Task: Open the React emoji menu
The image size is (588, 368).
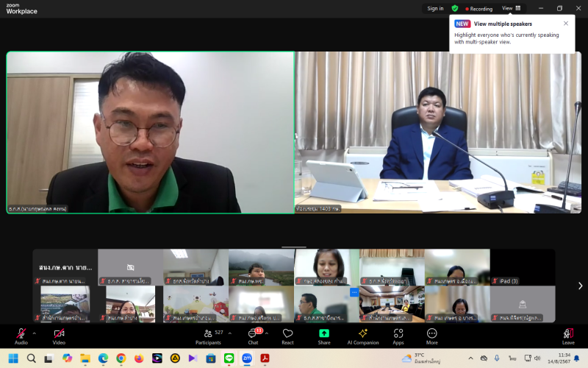Action: point(287,334)
